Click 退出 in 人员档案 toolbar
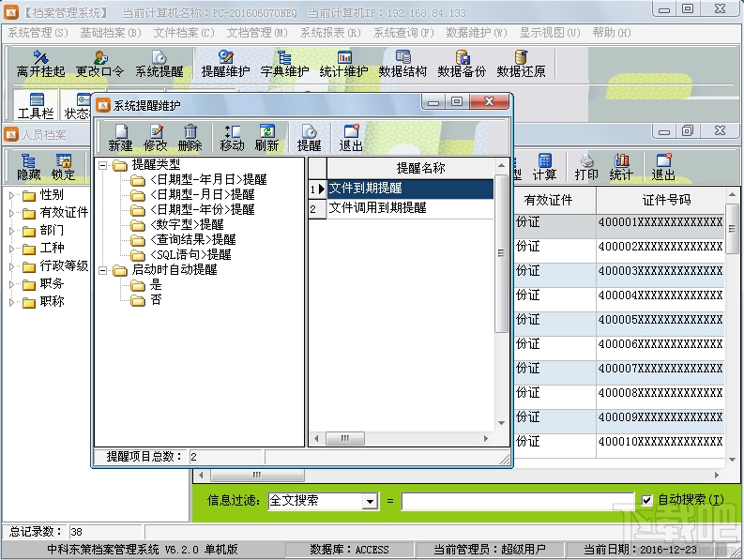Image resolution: width=744 pixels, height=560 pixels. [663, 167]
